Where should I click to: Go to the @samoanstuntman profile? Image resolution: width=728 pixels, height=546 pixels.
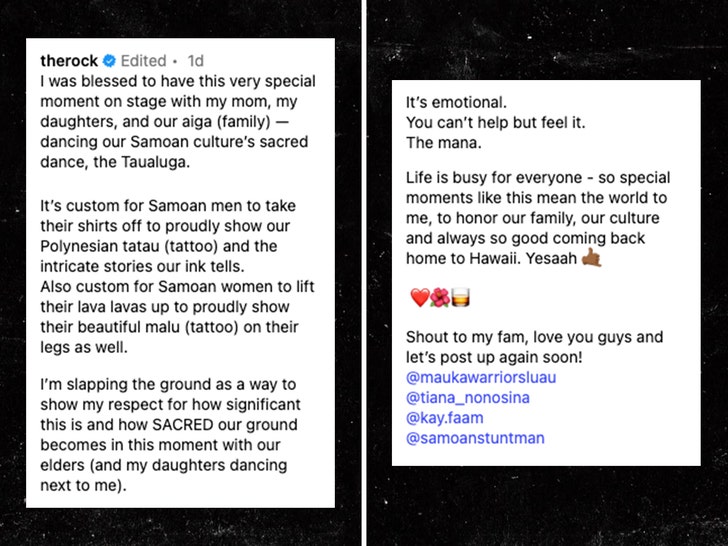click(x=475, y=438)
